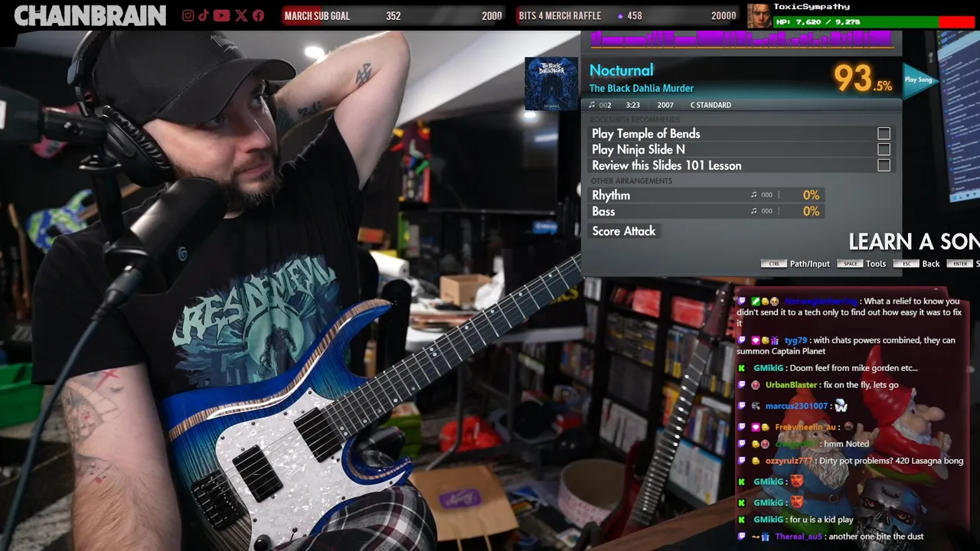The image size is (980, 551).
Task: Click the purple song difficulty graph
Action: pos(741,39)
